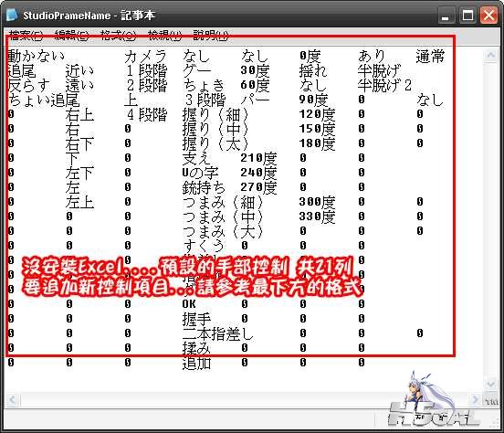504x433 pixels.
Task: Place cursor on the 握手 entry
Action: coord(196,319)
